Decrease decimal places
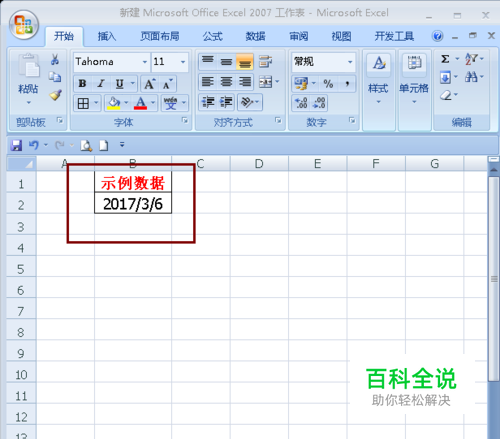500x439 pixels. (319, 103)
